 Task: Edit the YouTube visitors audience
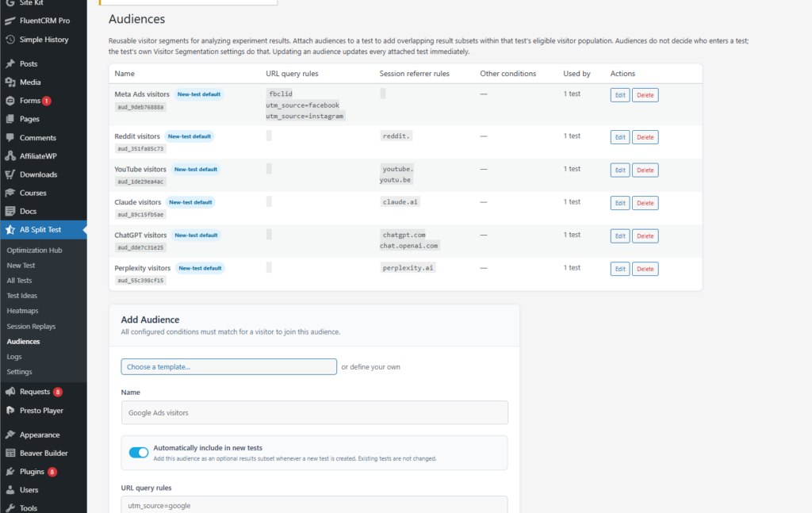pos(620,170)
